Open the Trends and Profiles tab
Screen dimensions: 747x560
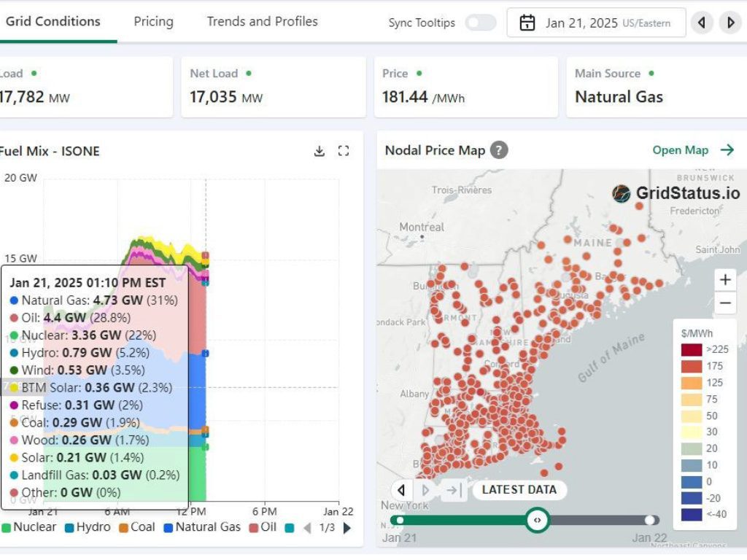[x=262, y=21]
